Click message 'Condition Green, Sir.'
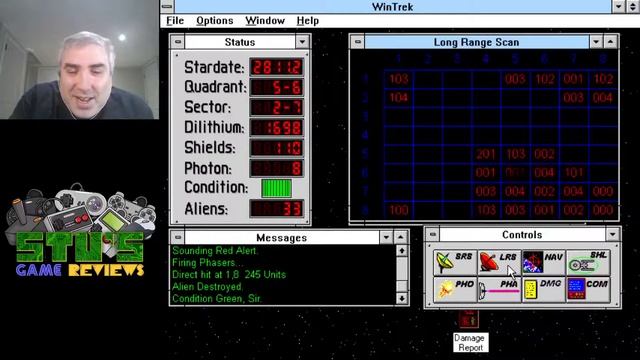640x360 pixels. [217, 298]
